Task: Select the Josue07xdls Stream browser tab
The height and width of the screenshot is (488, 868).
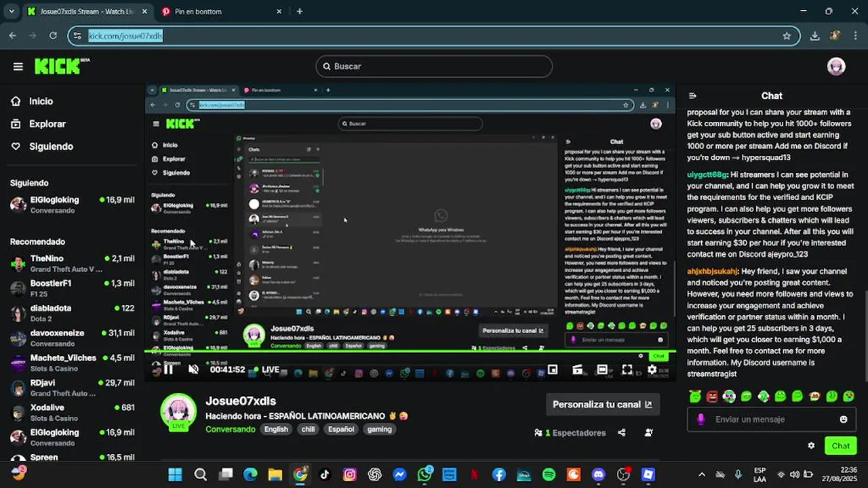Action: [87, 12]
